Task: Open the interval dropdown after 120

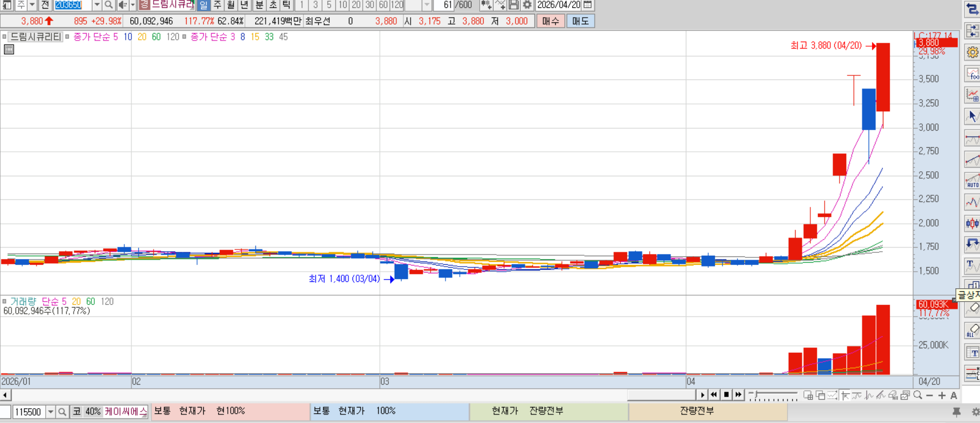Action: pos(427,5)
